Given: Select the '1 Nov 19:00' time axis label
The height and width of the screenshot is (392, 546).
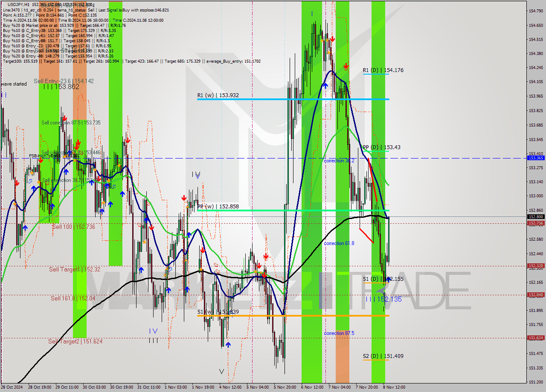Looking at the screenshot, I should (x=203, y=387).
